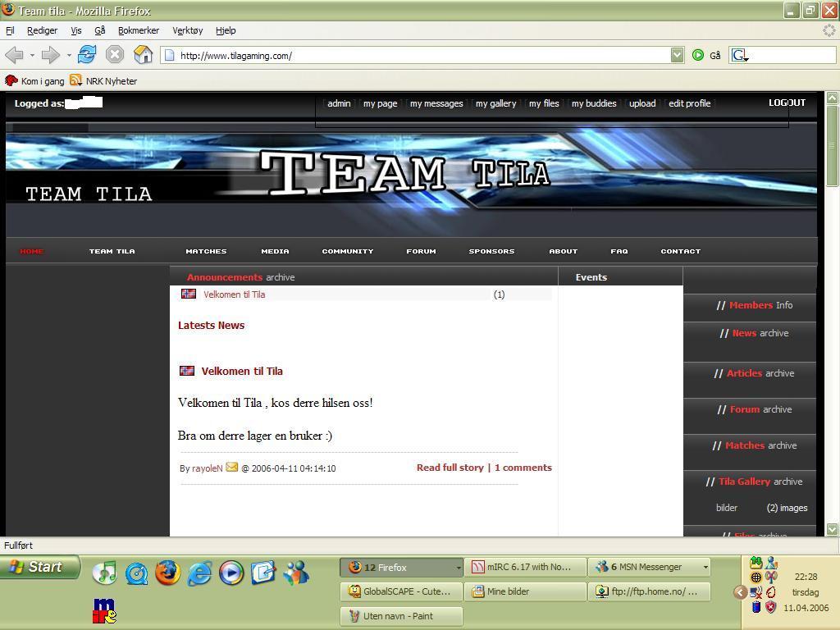Go to FORUM in site navigation
840x630 pixels.
coord(421,251)
